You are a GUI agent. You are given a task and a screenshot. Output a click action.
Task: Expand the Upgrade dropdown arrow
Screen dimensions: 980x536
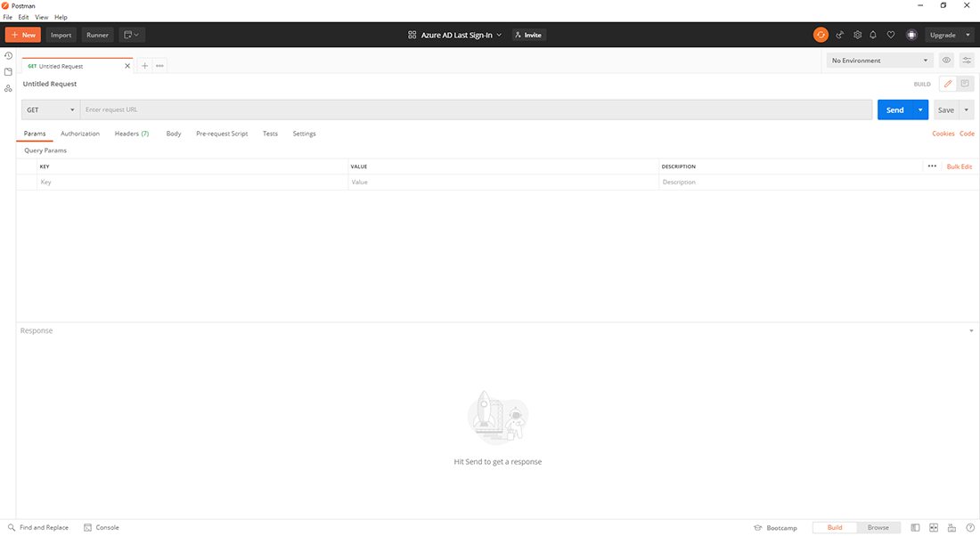(x=968, y=35)
